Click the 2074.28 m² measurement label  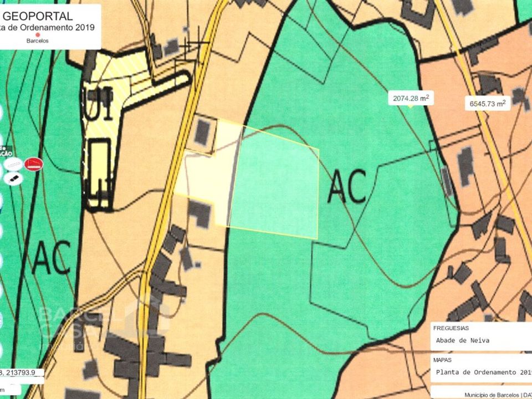point(411,99)
